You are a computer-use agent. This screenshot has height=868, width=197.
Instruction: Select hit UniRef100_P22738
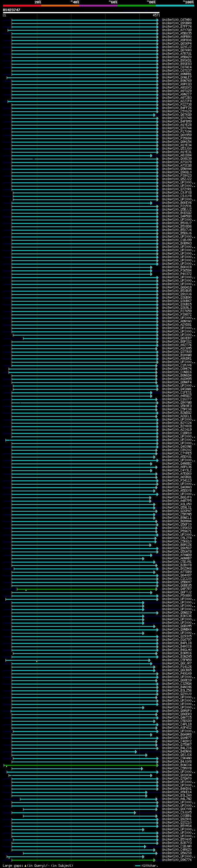point(176,104)
